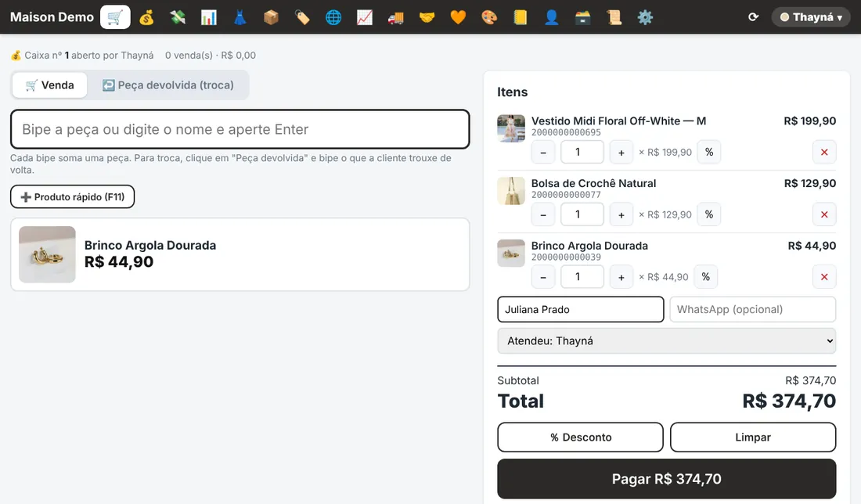This screenshot has width=861, height=504.
Task: Open the gear settings icon
Action: (x=645, y=17)
